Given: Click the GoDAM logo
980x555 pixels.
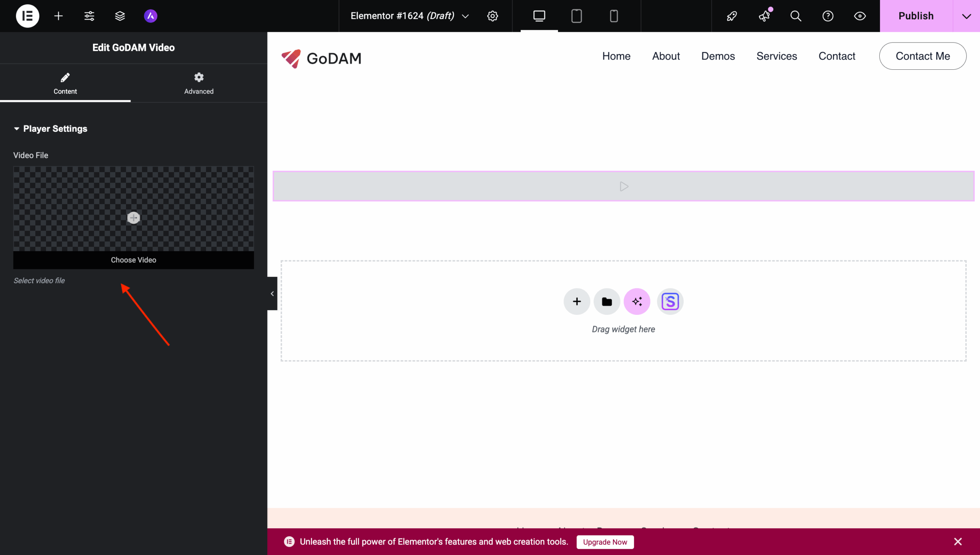Looking at the screenshot, I should [322, 59].
